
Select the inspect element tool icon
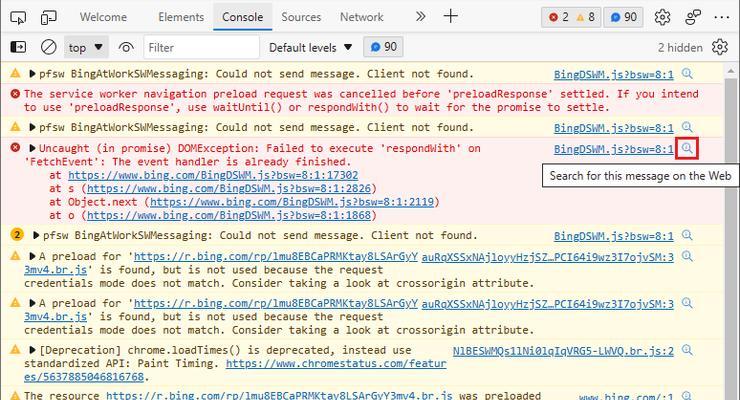click(18, 17)
